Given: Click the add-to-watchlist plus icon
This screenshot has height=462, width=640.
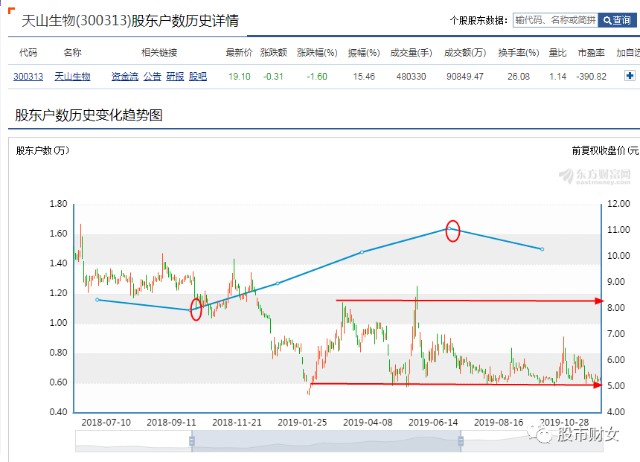Looking at the screenshot, I should 630,76.
